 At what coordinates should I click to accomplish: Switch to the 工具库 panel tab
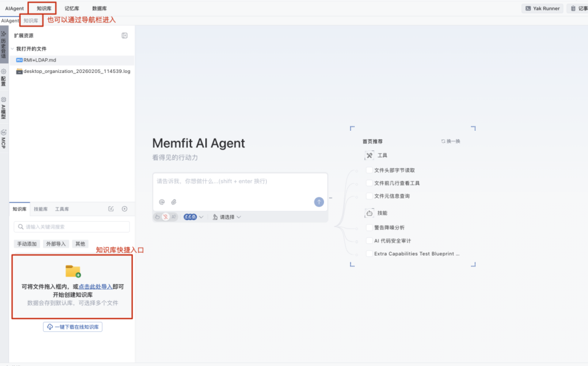62,209
